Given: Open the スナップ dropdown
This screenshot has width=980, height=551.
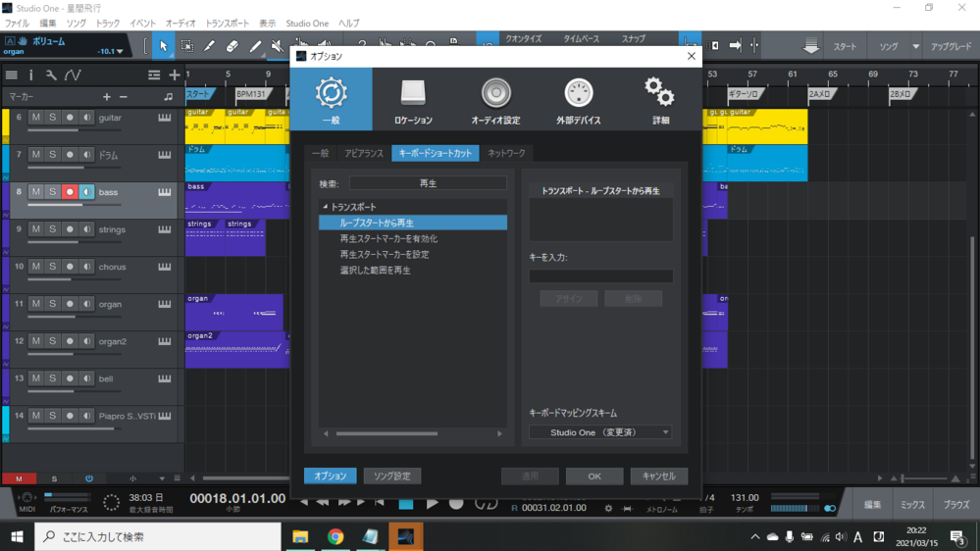Looking at the screenshot, I should (633, 39).
